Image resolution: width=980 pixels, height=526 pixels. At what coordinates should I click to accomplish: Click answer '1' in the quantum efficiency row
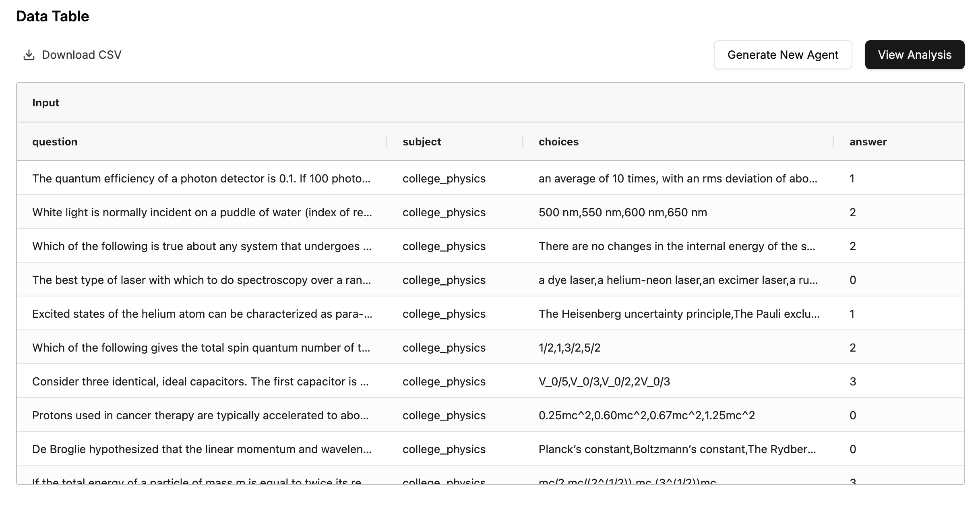pyautogui.click(x=852, y=178)
